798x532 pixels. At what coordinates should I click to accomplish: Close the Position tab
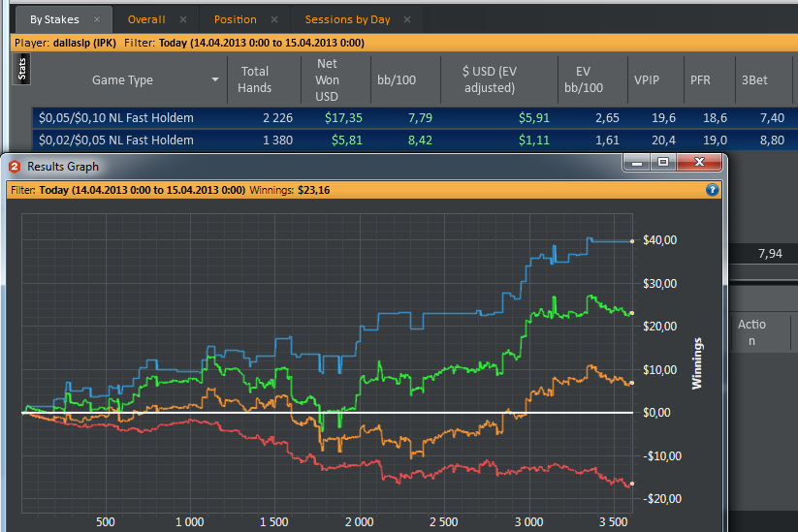click(274, 19)
